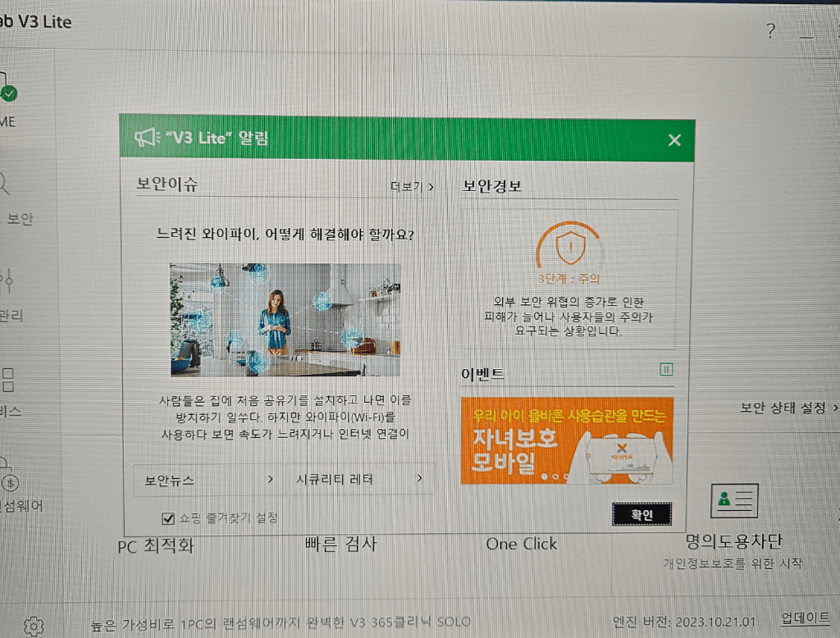The height and width of the screenshot is (638, 840).
Task: Click the security alert shield icon
Action: [x=570, y=248]
